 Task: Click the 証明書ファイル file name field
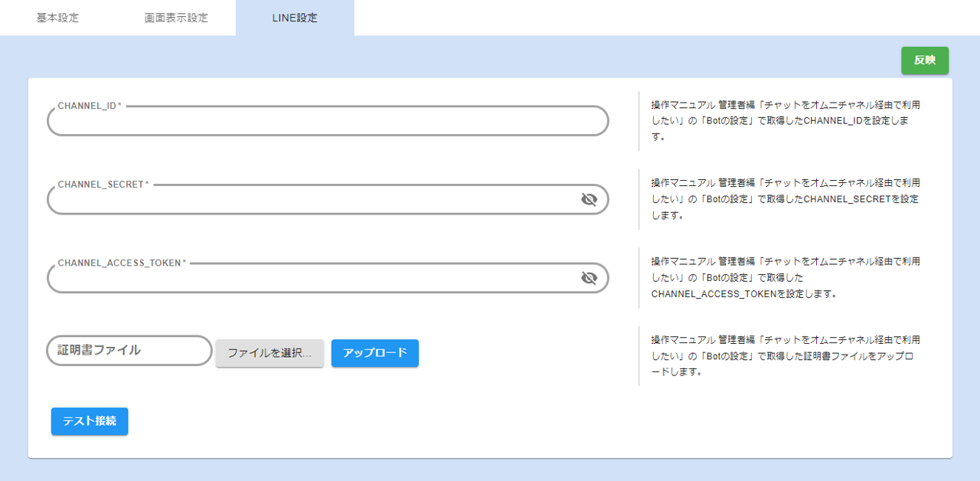coord(129,350)
